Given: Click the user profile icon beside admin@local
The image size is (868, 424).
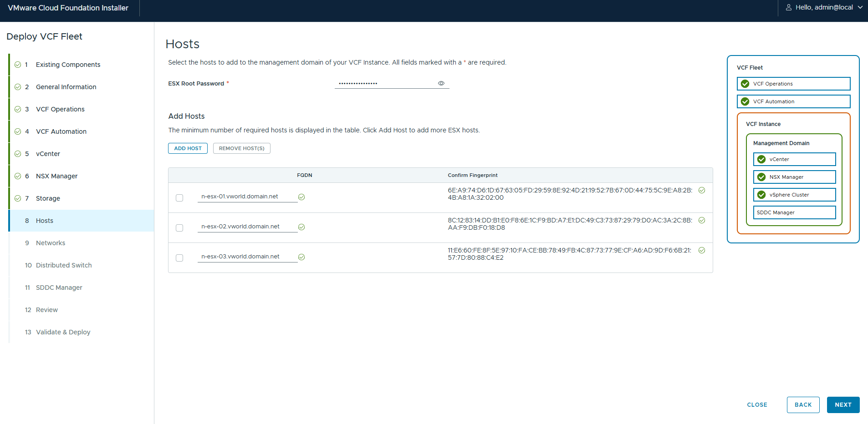Looking at the screenshot, I should (x=788, y=7).
